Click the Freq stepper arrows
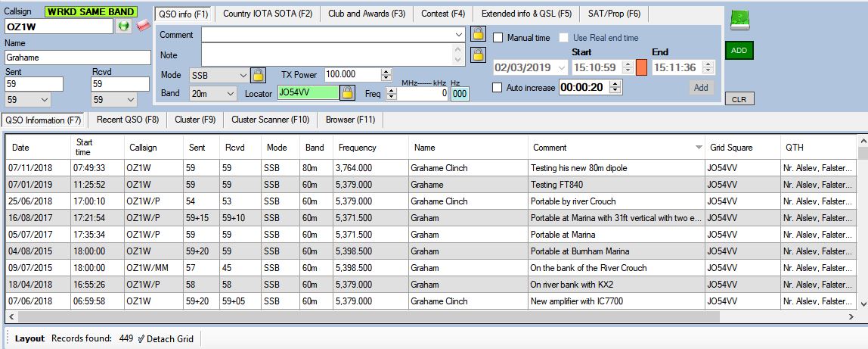This screenshot has width=868, height=349. coord(392,94)
